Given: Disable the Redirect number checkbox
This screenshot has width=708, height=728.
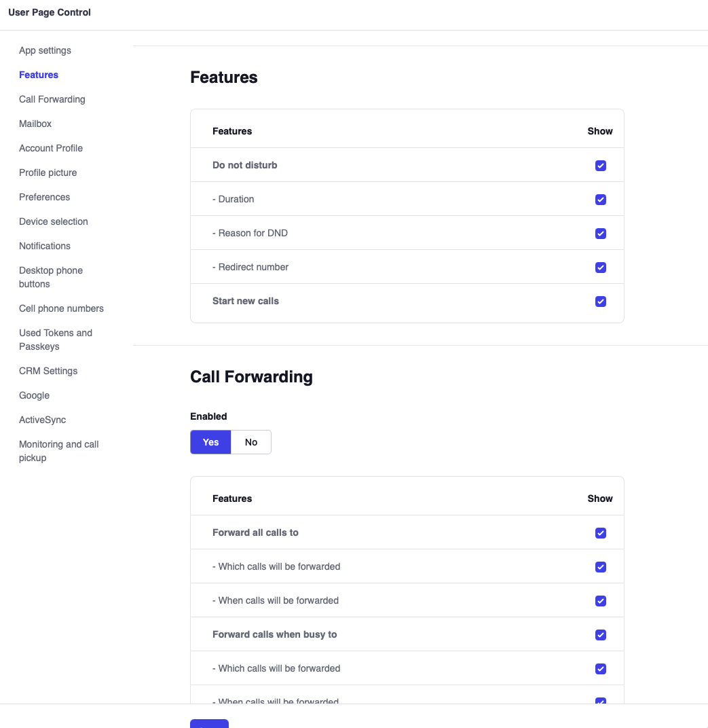Looking at the screenshot, I should click(601, 267).
